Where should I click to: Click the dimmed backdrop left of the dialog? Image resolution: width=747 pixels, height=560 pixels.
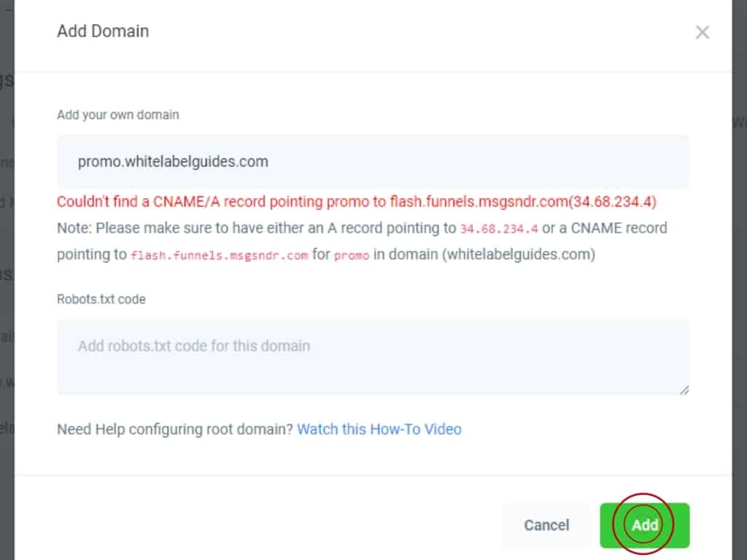tap(7, 292)
